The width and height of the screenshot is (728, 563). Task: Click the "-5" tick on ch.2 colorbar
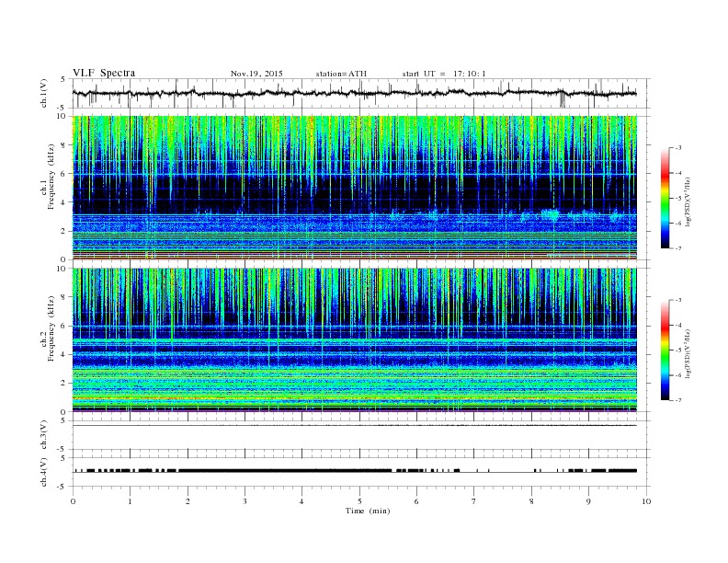tap(677, 350)
